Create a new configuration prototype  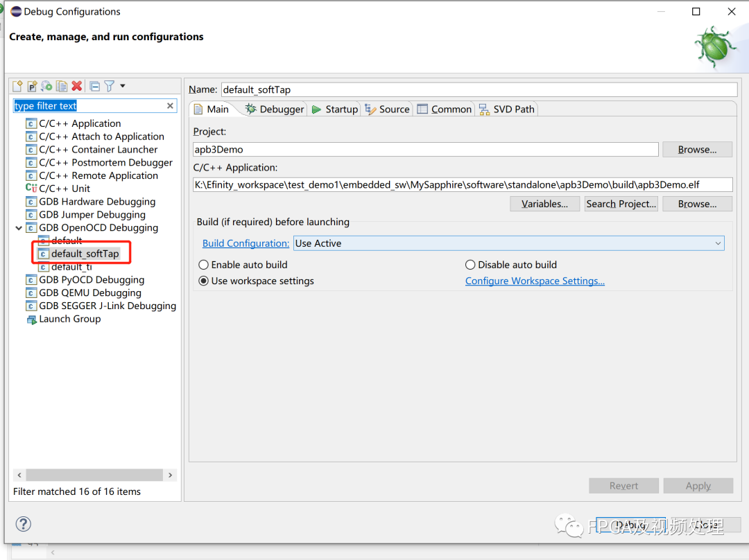32,85
